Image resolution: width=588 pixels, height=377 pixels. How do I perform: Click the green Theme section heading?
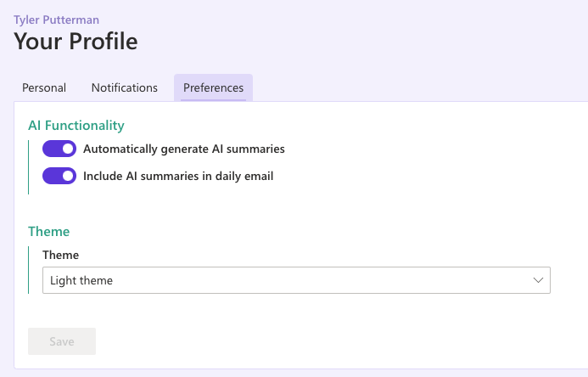point(48,232)
